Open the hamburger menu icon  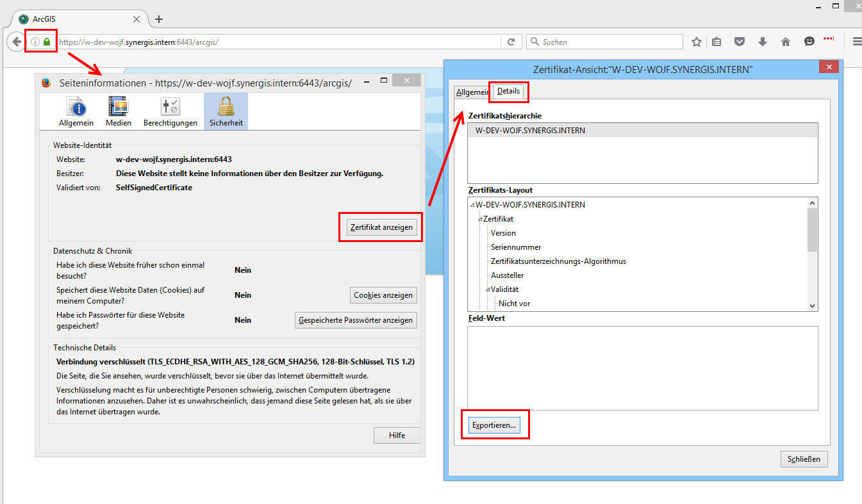(857, 41)
